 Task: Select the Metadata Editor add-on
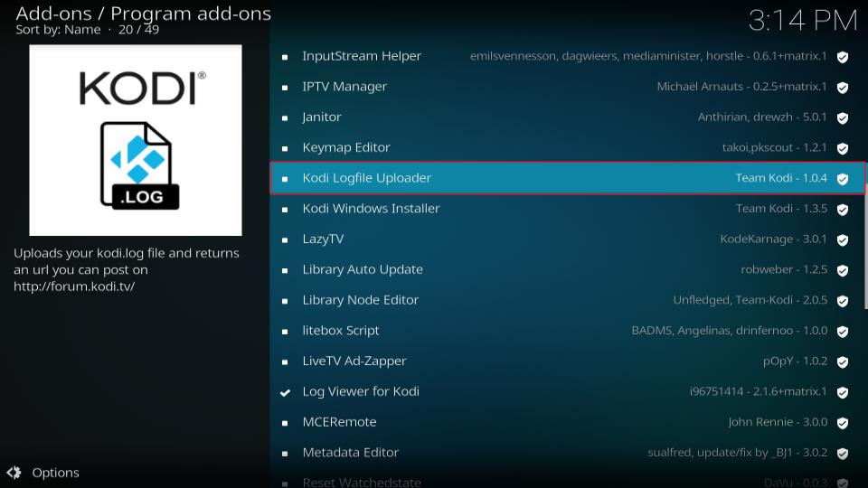pyautogui.click(x=568, y=453)
